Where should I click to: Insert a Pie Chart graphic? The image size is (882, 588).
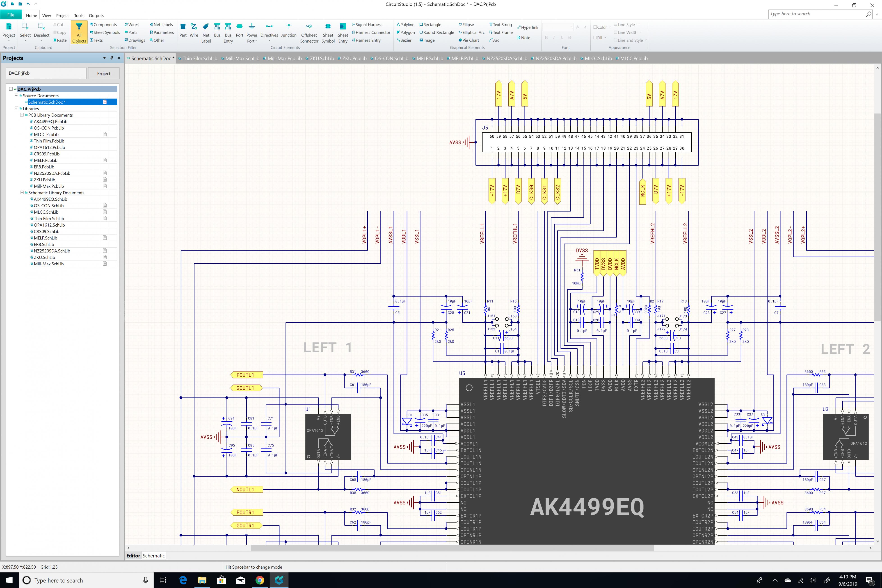(469, 41)
